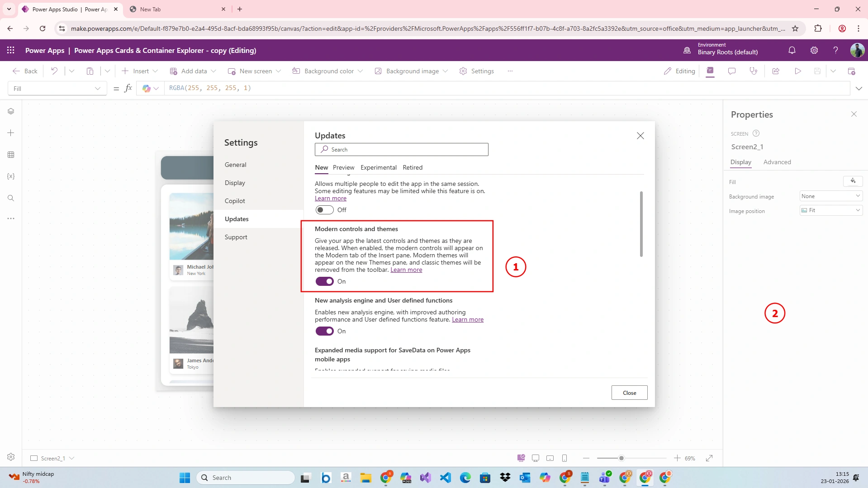Screen dimensions: 868x488
Task: Select the tablet device preview icon
Action: [x=550, y=458]
